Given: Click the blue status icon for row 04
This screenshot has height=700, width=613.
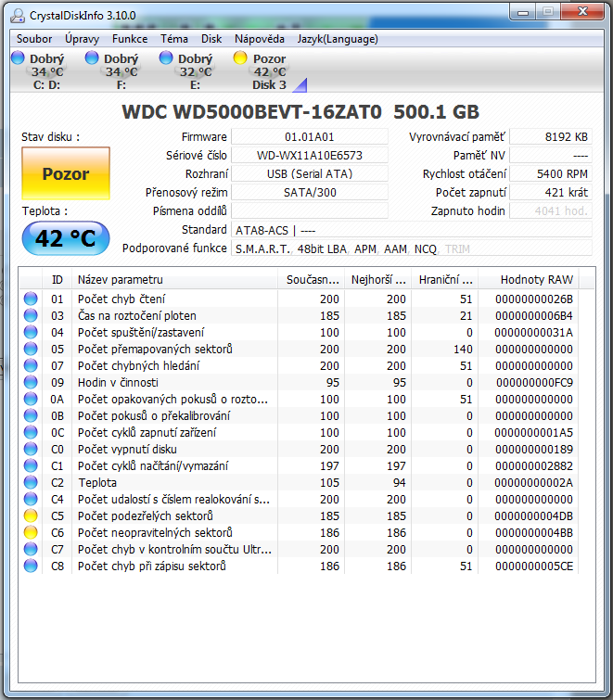Looking at the screenshot, I should [31, 332].
